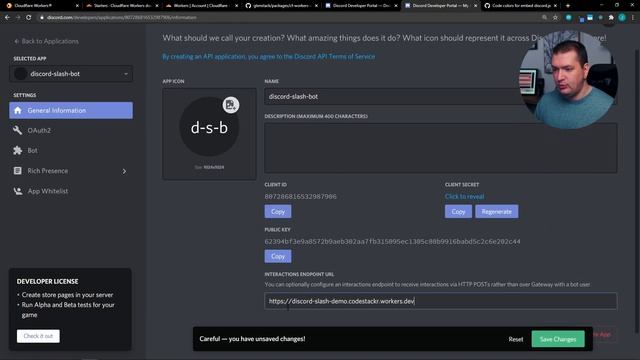Click the App Whitelist person icon
The image size is (640, 360).
click(x=18, y=191)
